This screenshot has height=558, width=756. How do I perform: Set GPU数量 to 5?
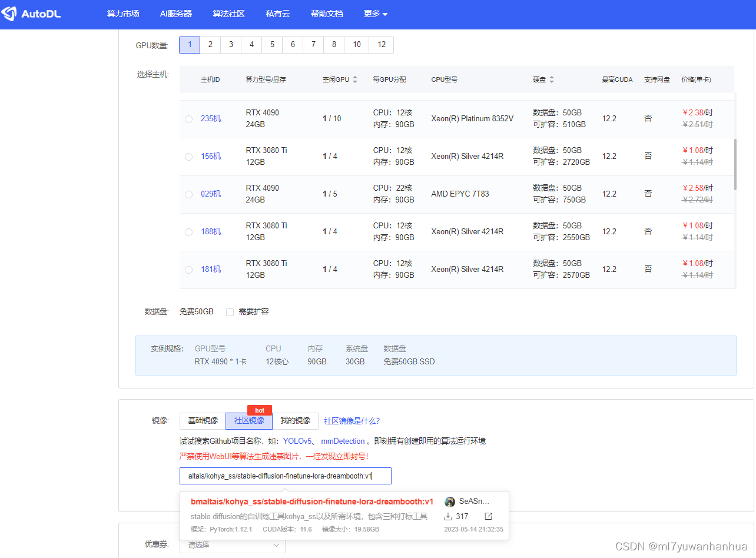[272, 45]
